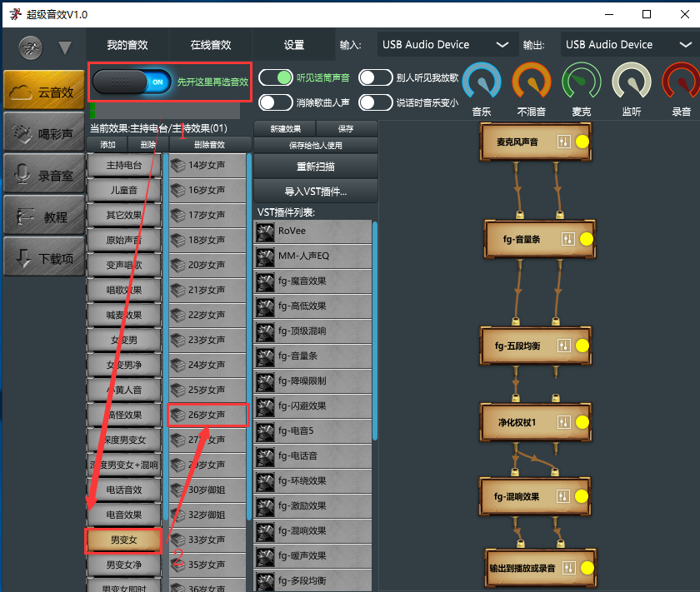Click the round logo icon at top left
This screenshot has width=700, height=592.
point(30,46)
